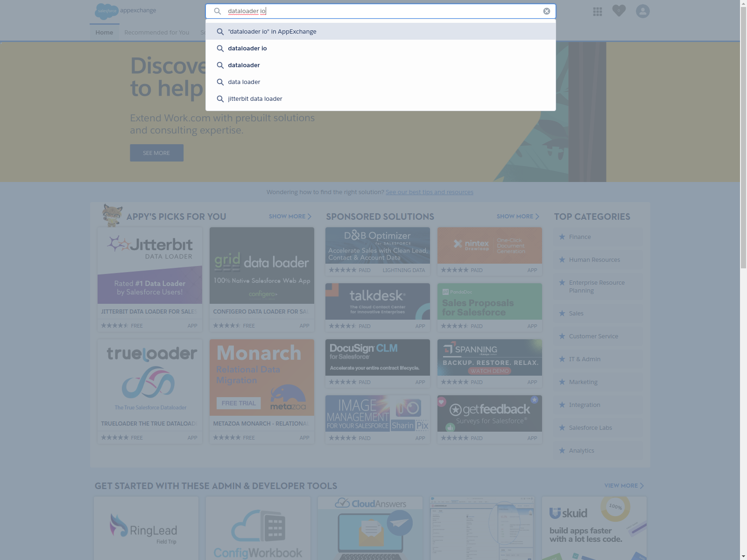Screen dimensions: 747x560
Task: Clear the search field with the X icon
Action: point(547,11)
